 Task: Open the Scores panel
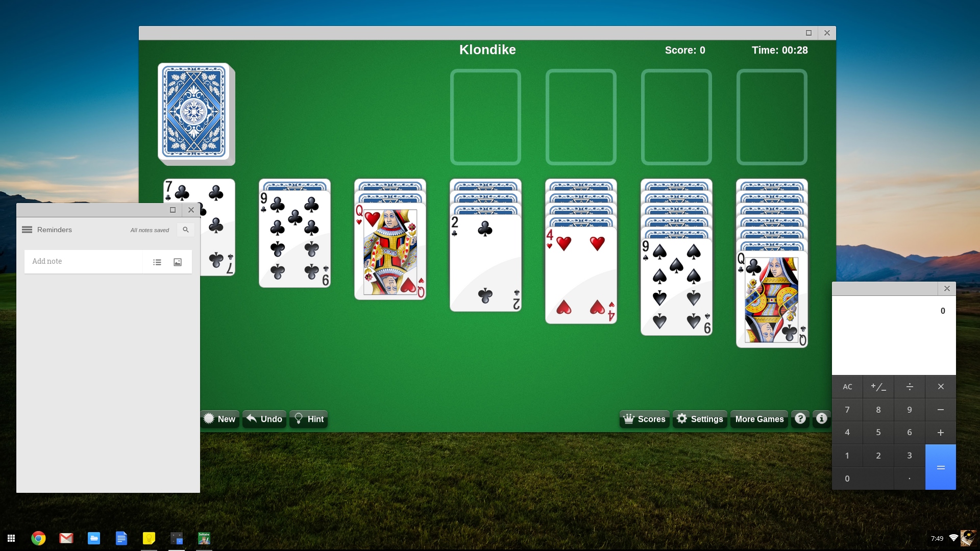tap(644, 418)
